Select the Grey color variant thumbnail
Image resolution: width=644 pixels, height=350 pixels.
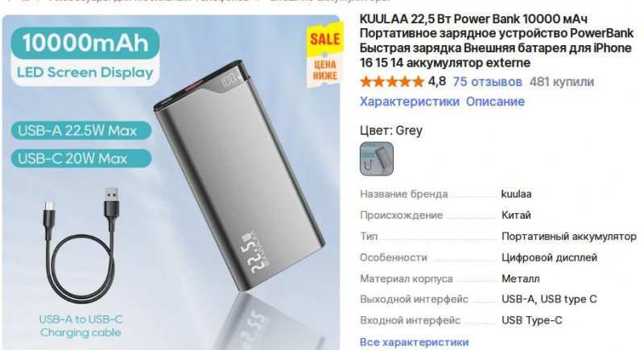377,159
